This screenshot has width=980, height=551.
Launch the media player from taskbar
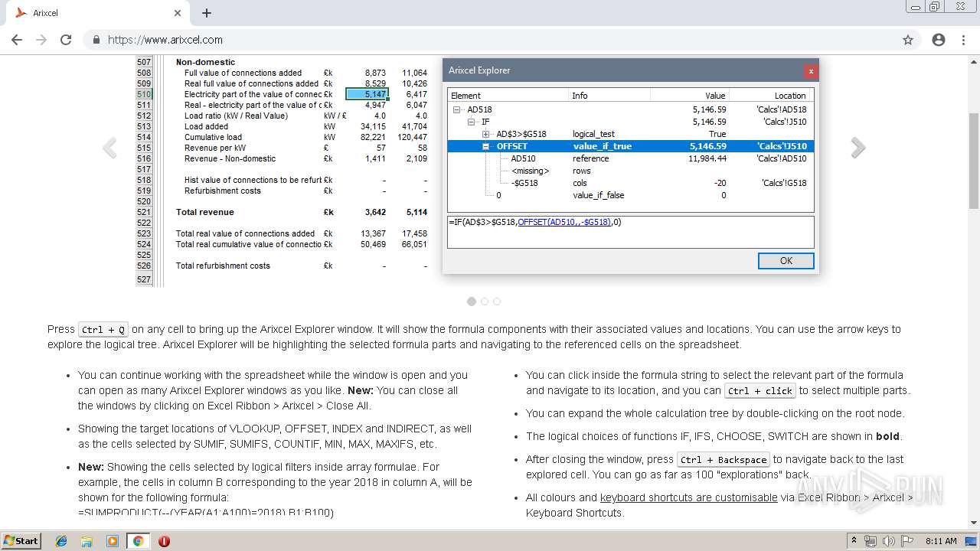113,541
